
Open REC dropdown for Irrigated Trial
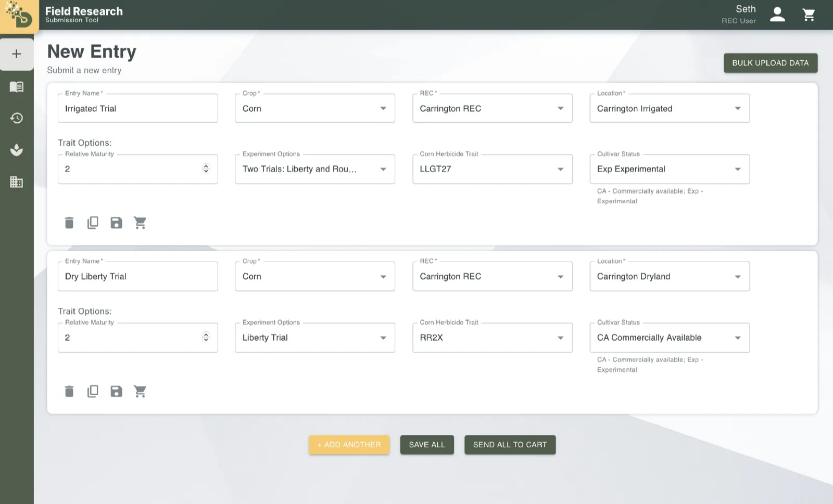click(x=493, y=108)
